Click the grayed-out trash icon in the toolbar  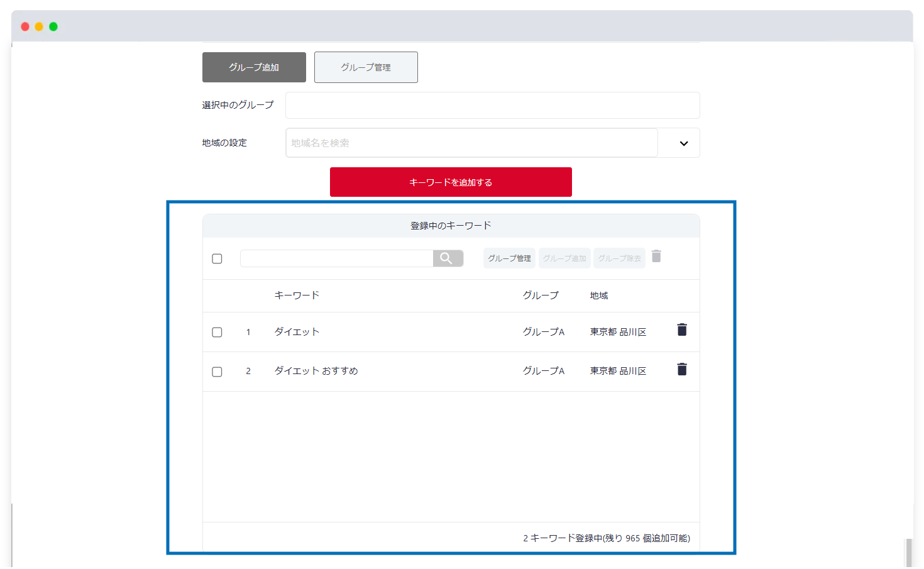[x=656, y=257]
